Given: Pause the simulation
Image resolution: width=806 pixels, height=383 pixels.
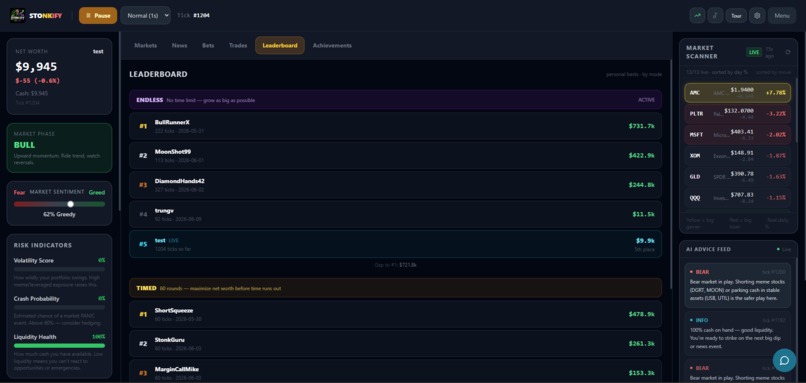Looking at the screenshot, I should (98, 15).
